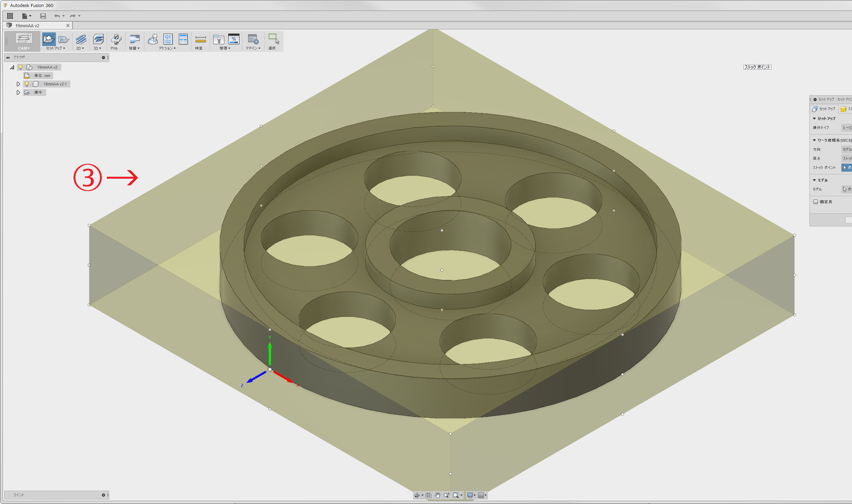
Task: Open the 3D milling strategies icon
Action: pos(98,39)
